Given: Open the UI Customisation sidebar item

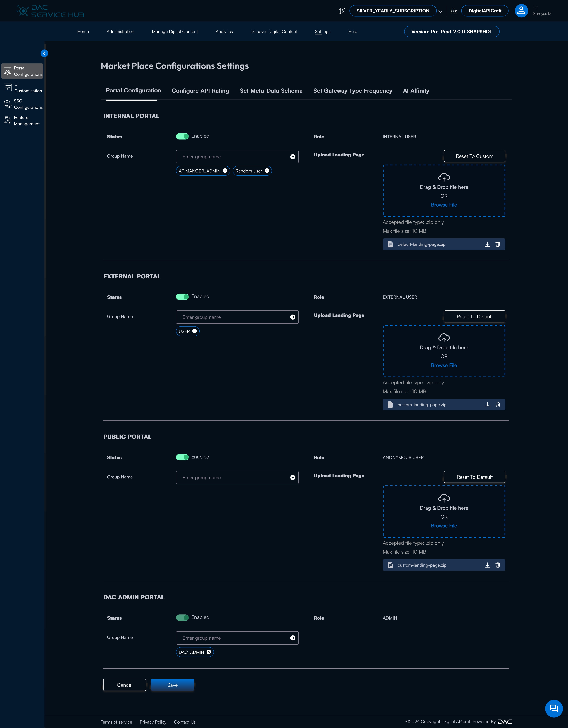Looking at the screenshot, I should coord(22,88).
